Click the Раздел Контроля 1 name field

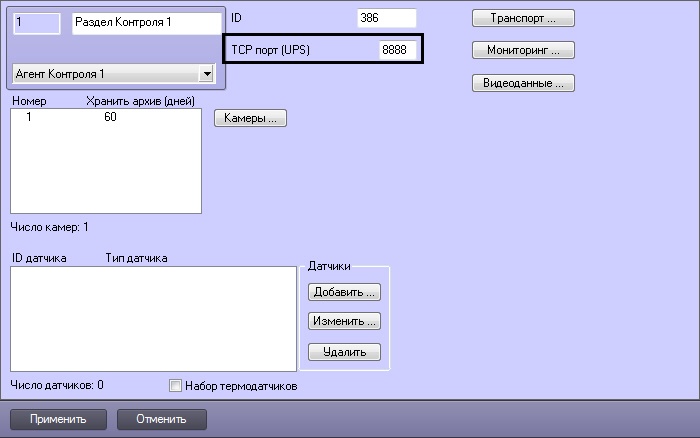click(146, 22)
